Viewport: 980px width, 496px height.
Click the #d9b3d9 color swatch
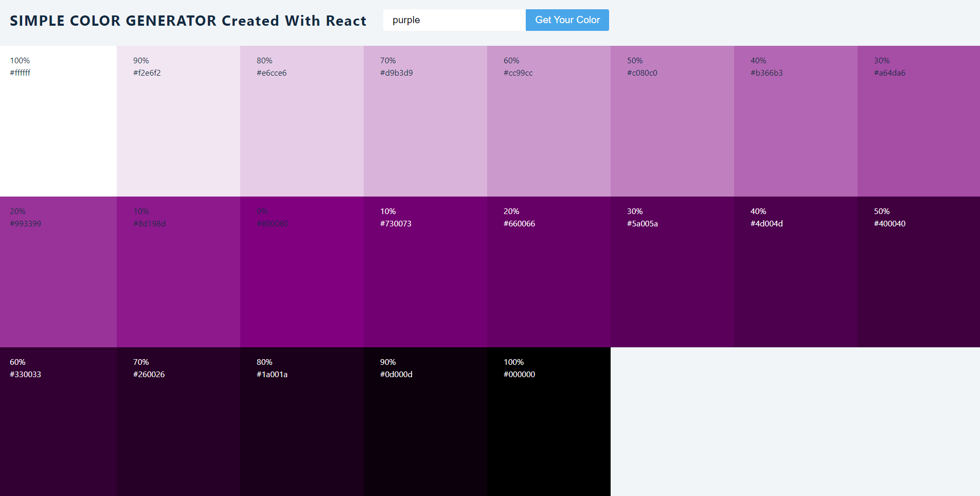click(425, 121)
